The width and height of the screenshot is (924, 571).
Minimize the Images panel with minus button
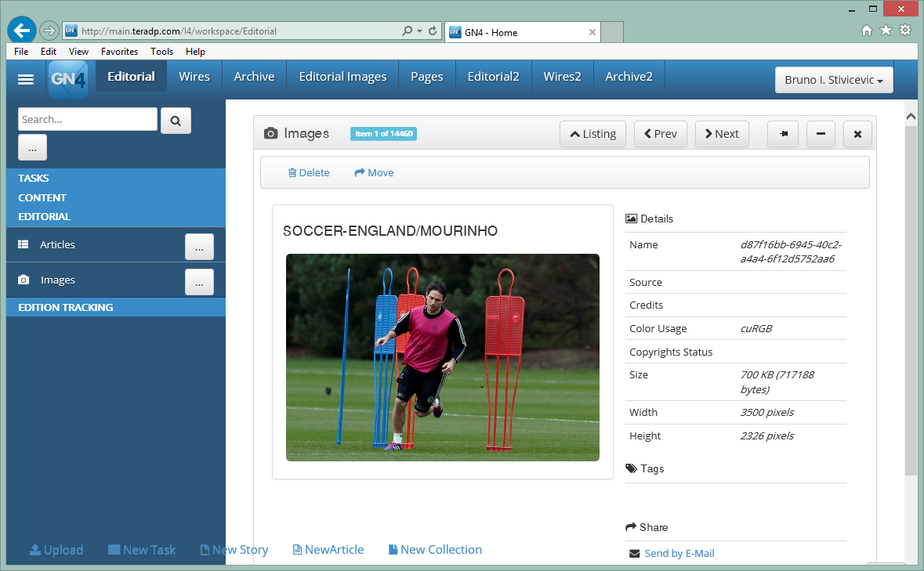(821, 134)
